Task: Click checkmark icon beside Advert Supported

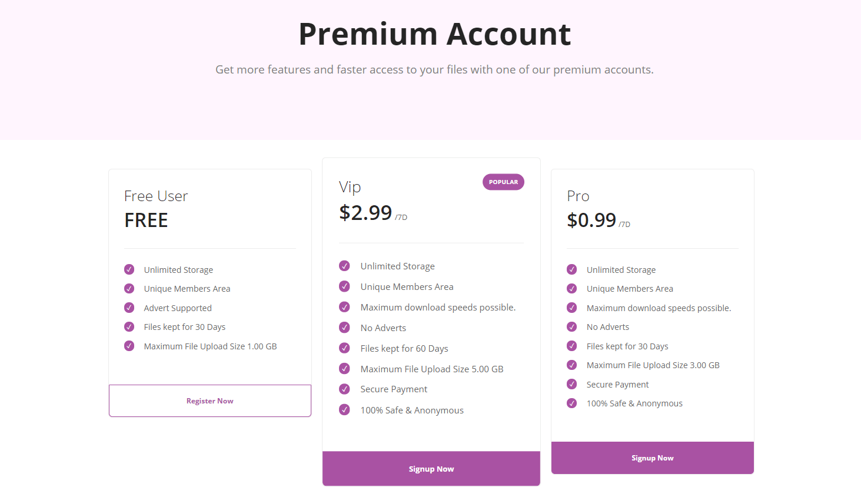Action: point(129,308)
